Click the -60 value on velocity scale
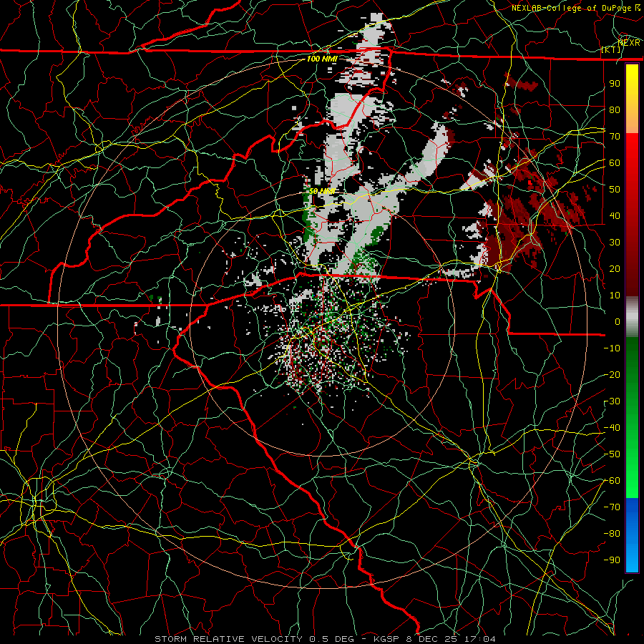The width and height of the screenshot is (644, 644). pos(612,481)
